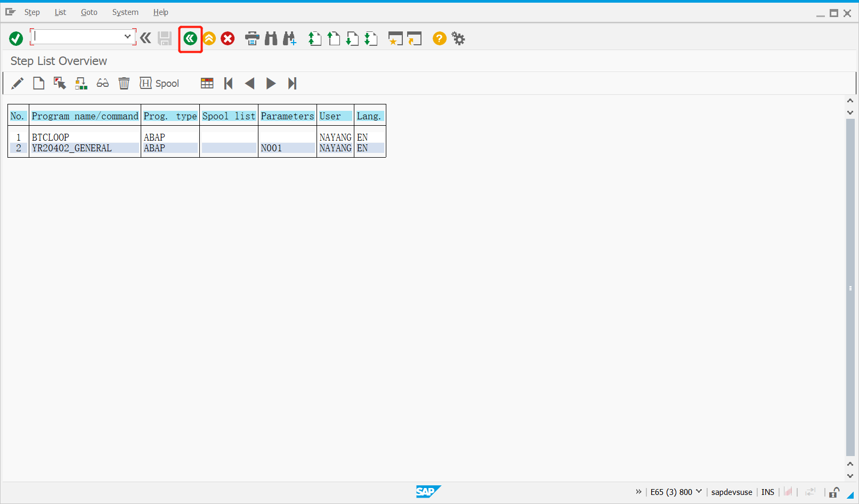Print the step list
859x504 pixels.
click(252, 38)
